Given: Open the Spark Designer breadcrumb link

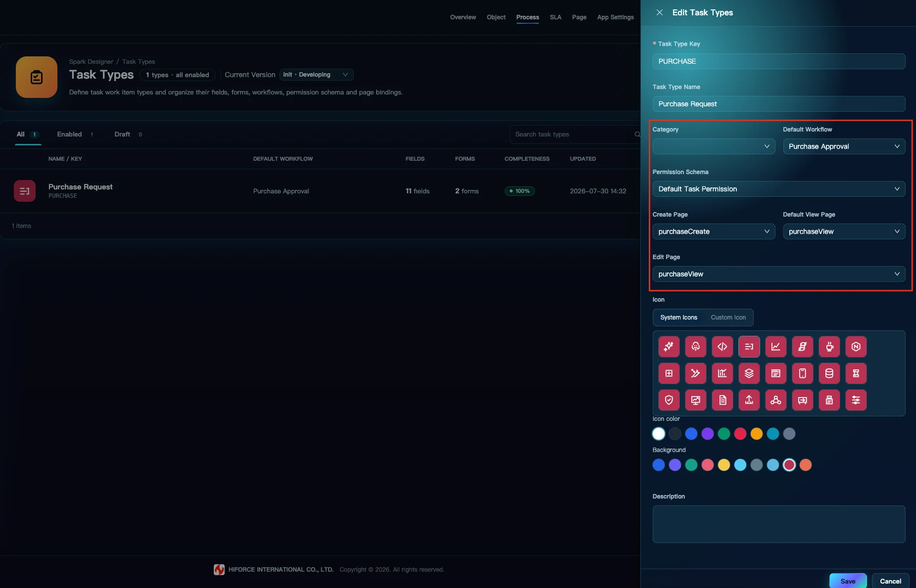Looking at the screenshot, I should click(x=91, y=62).
